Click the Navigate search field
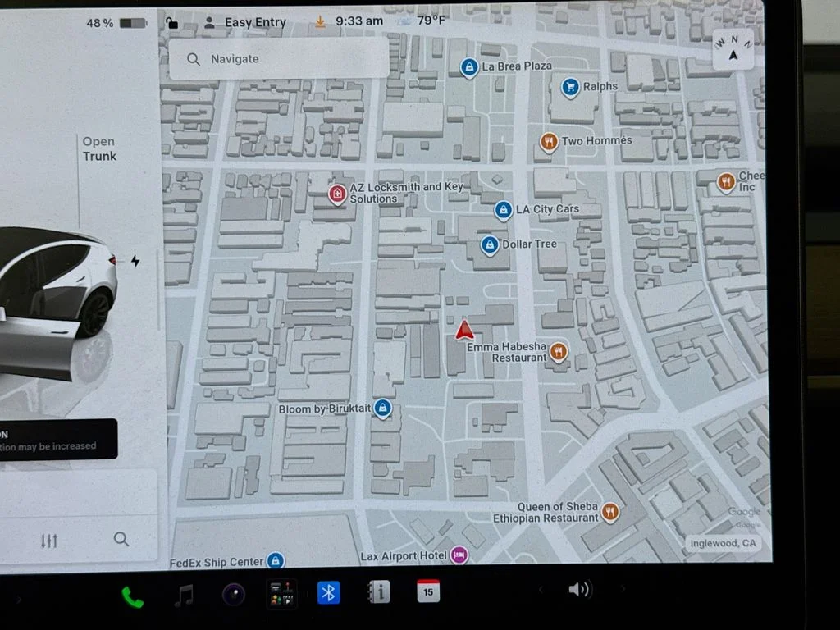 279,59
